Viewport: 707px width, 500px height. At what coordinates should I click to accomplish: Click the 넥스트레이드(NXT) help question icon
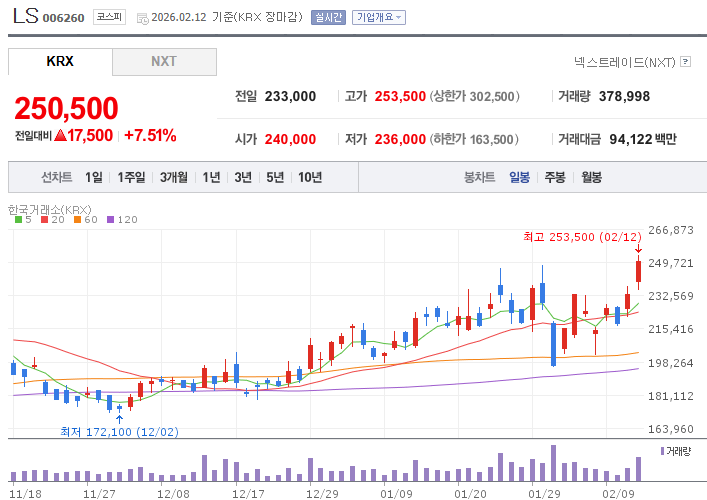click(x=685, y=61)
